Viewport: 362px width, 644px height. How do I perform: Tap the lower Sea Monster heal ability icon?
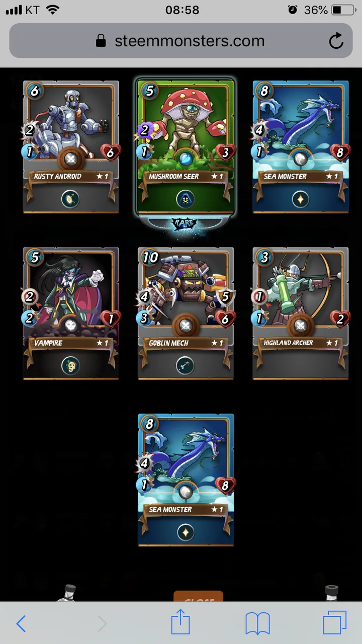point(186,532)
